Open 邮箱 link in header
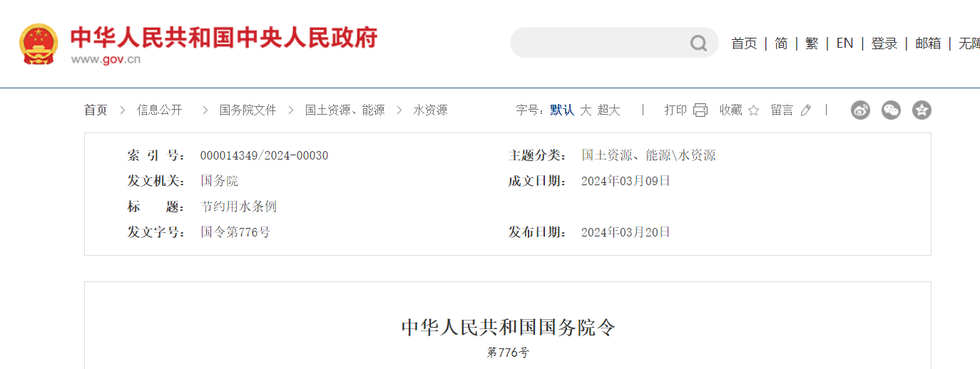 point(928,43)
